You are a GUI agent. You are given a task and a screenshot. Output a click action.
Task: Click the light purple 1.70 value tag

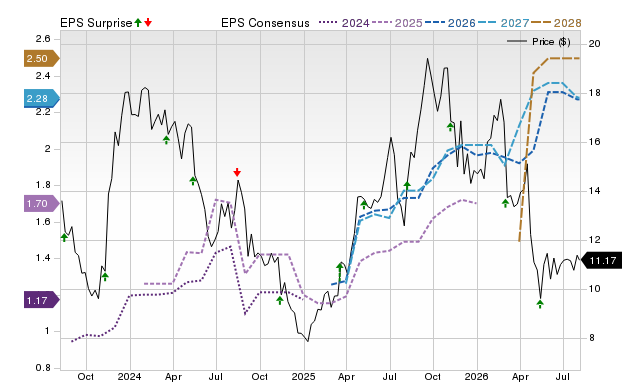[x=41, y=203]
